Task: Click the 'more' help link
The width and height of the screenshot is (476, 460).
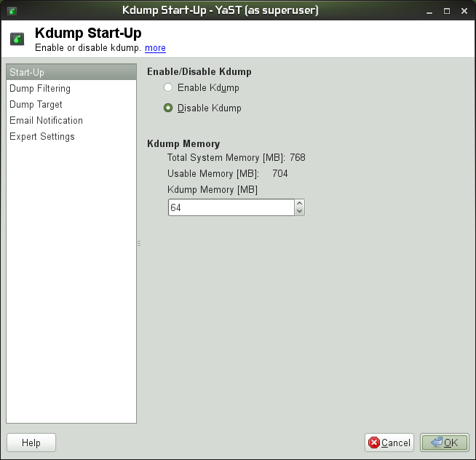Action: click(155, 48)
